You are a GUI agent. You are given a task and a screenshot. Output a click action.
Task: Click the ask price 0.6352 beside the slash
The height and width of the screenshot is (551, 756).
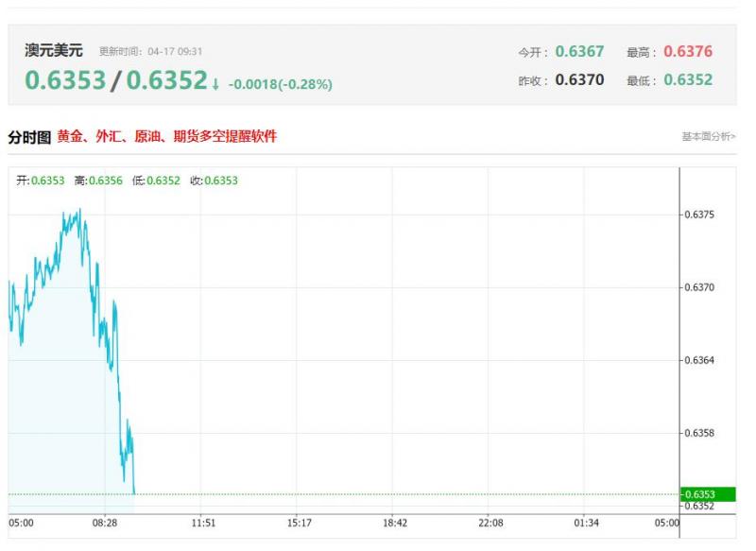(x=167, y=80)
